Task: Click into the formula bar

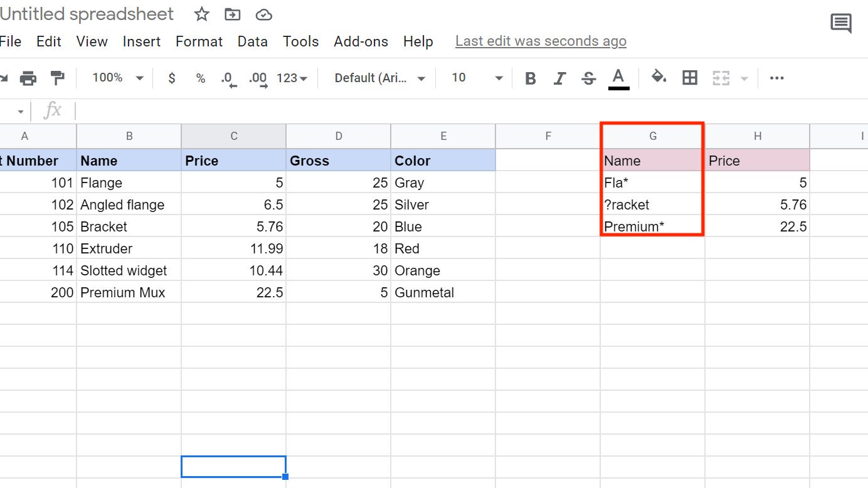Action: pos(470,111)
